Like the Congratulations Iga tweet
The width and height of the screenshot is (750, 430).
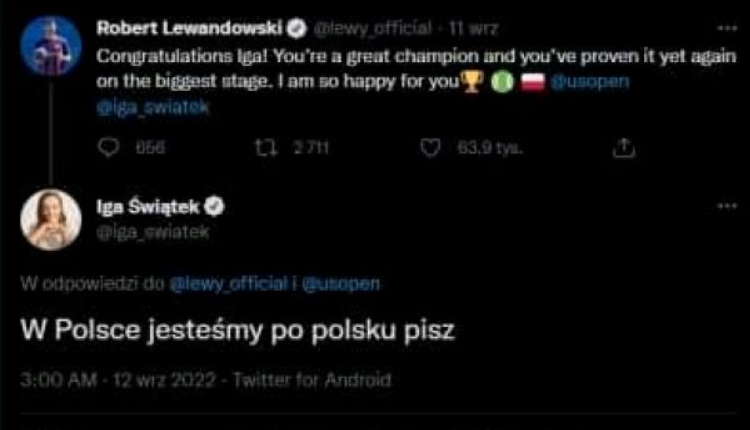click(432, 148)
